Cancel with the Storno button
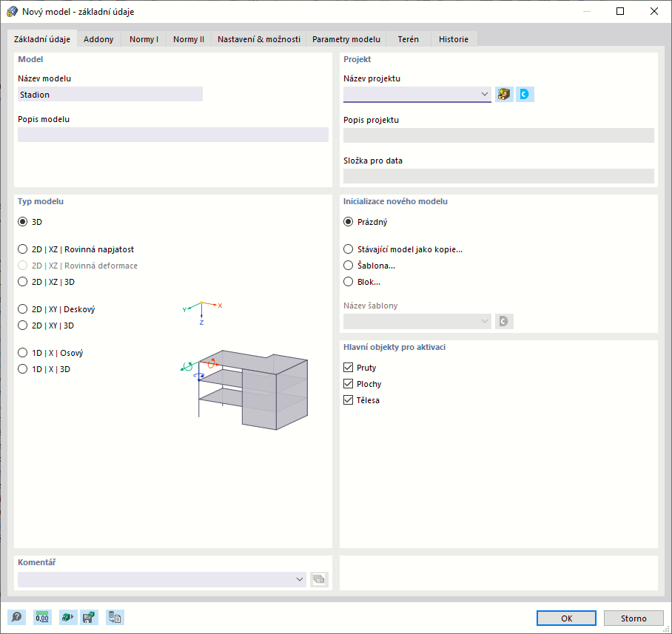 point(634,618)
